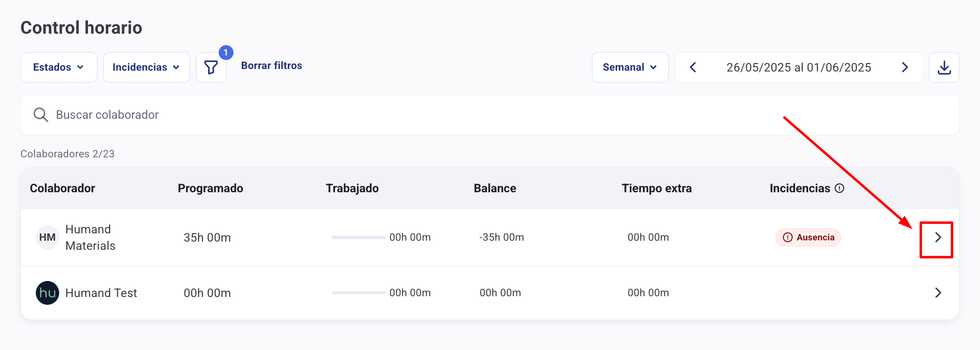Open the Estados dropdown

coord(59,67)
